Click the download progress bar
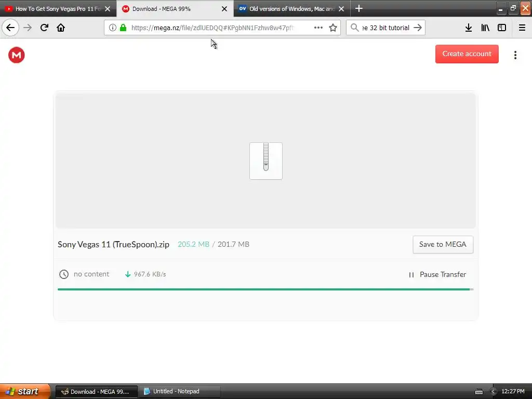This screenshot has height=399, width=532. click(265, 289)
